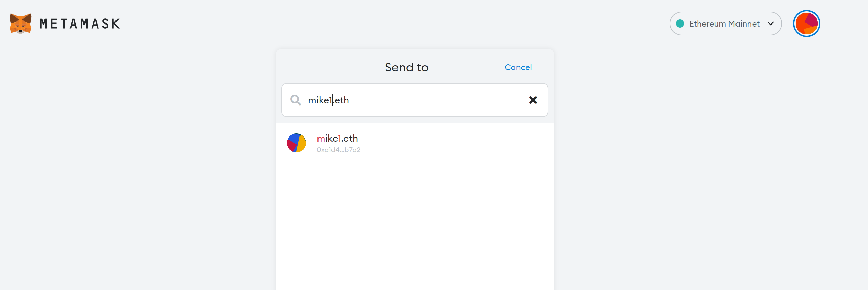The image size is (868, 290).
Task: Click the blue ring around account avatar
Action: [806, 11]
